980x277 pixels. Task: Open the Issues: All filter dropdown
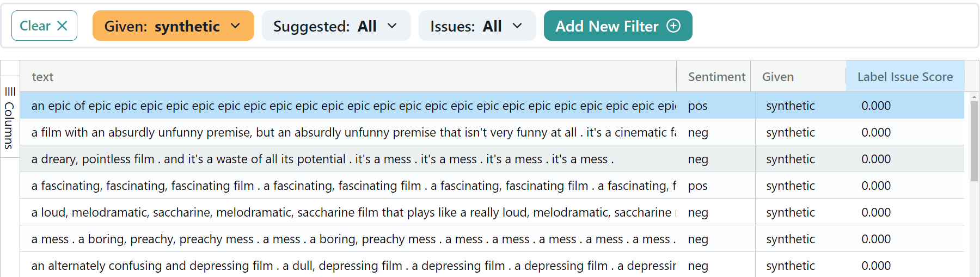477,26
